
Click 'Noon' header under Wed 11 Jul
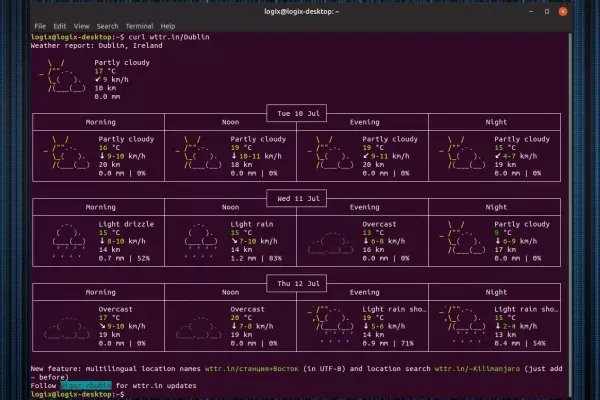point(230,207)
